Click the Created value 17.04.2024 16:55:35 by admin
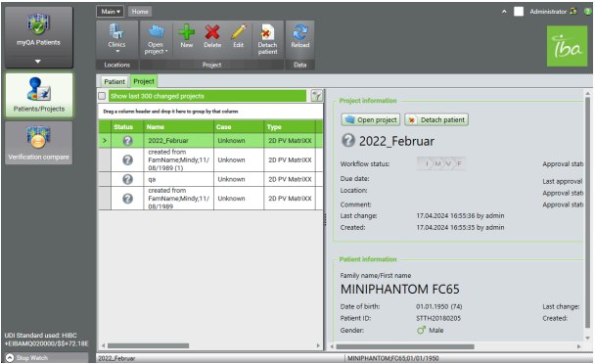The width and height of the screenshot is (595, 364). click(x=460, y=227)
